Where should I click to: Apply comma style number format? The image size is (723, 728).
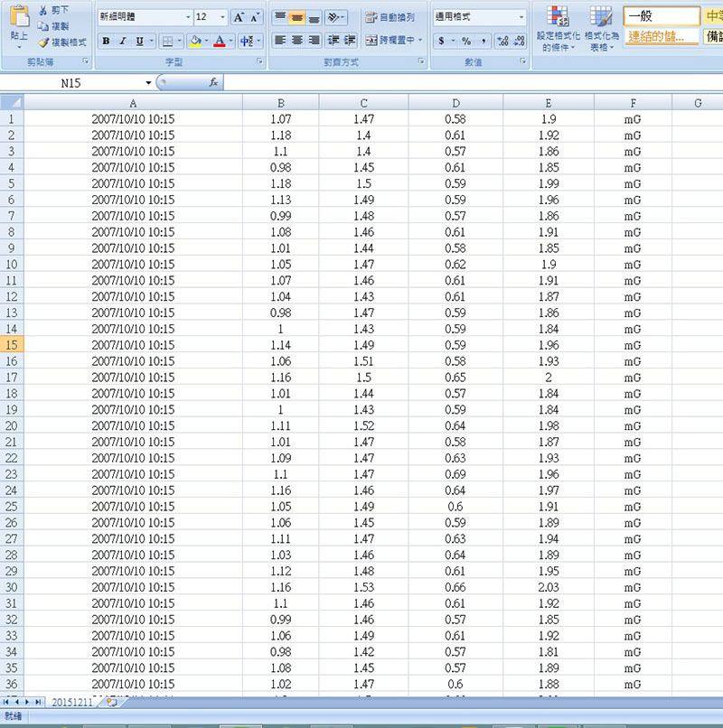484,41
